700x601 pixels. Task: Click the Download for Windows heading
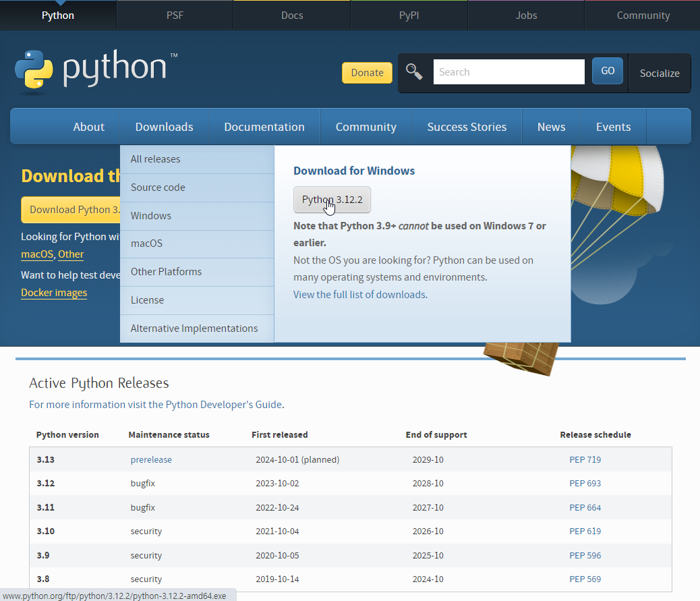(354, 171)
